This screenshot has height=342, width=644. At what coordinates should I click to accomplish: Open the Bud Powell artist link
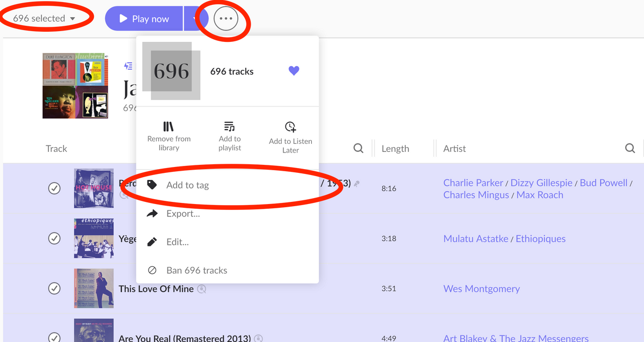(x=604, y=183)
